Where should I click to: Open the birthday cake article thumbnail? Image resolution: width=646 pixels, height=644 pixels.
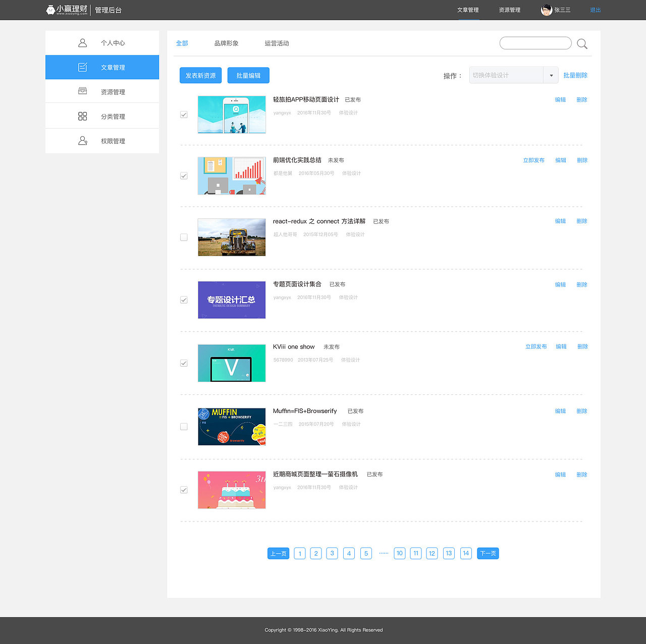[232, 490]
